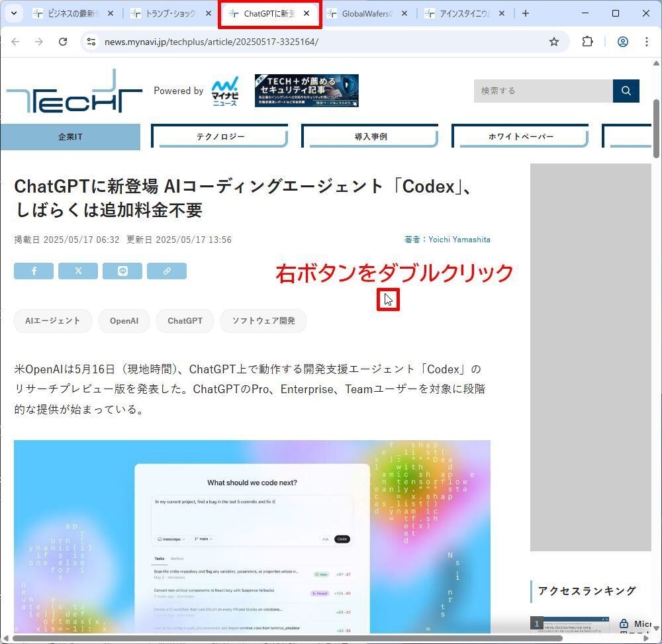This screenshot has width=662, height=644.
Task: Switch to the GlobalWafers tab
Action: click(367, 13)
